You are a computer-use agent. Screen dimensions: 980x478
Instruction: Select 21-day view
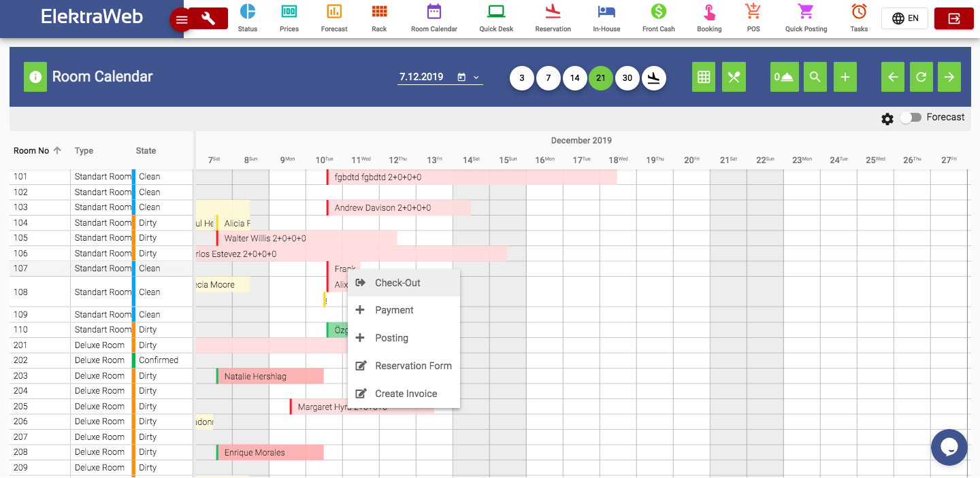click(601, 78)
